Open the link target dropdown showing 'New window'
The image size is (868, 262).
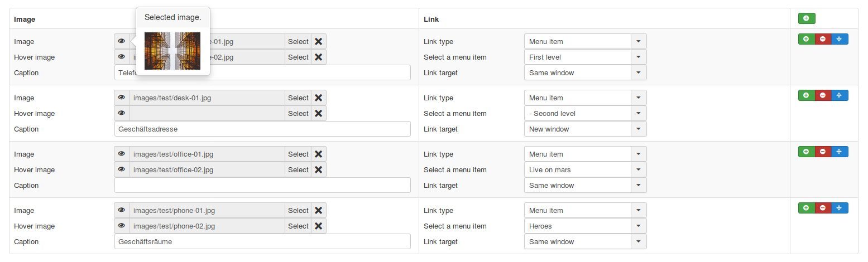pos(585,129)
